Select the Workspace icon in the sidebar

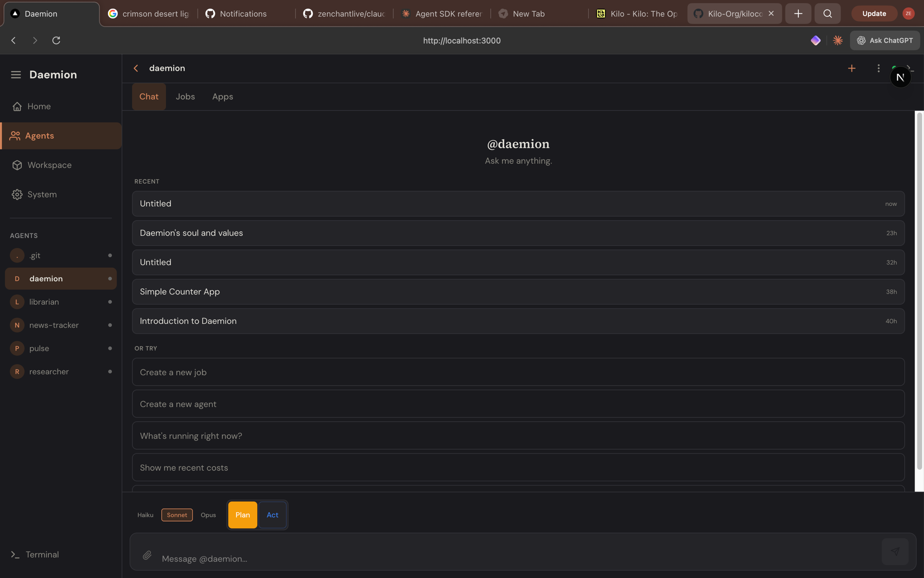pyautogui.click(x=17, y=165)
